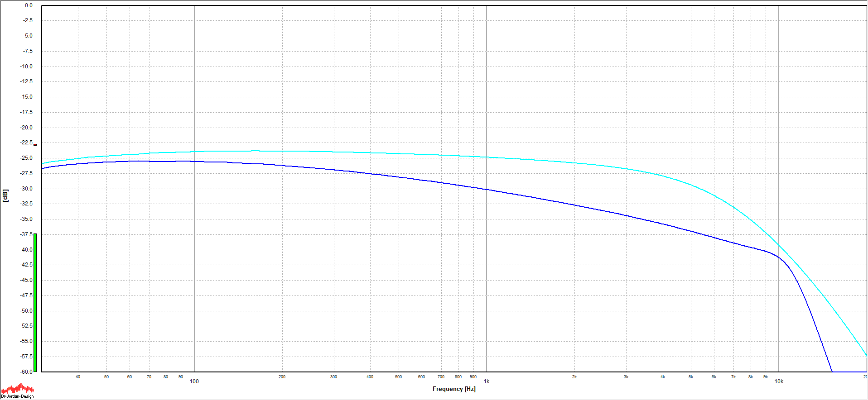The height and width of the screenshot is (400, 868).
Task: Click the [dB] vertical axis label
Action: tap(5, 195)
